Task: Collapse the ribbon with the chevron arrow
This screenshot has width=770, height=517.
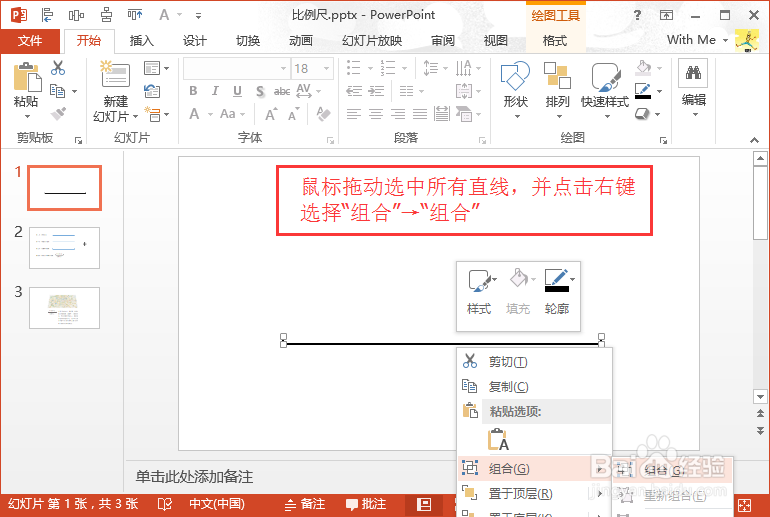Action: 754,140
